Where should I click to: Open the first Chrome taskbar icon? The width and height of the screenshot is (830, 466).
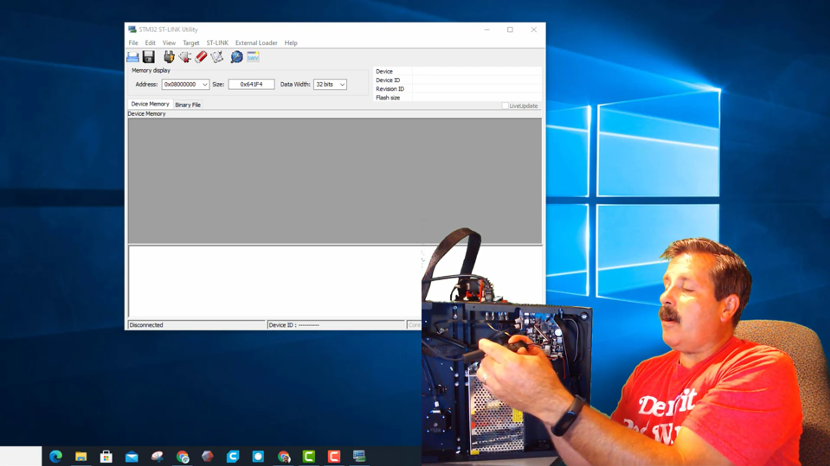tap(183, 456)
